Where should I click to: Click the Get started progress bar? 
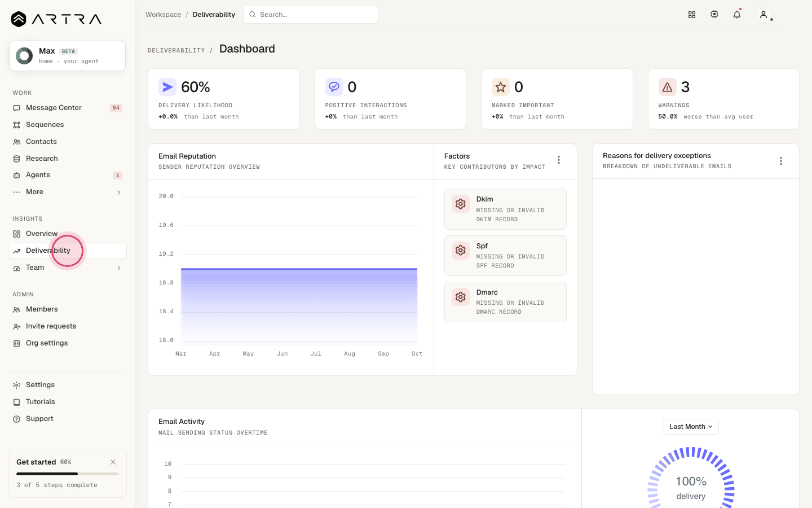[x=68, y=474]
